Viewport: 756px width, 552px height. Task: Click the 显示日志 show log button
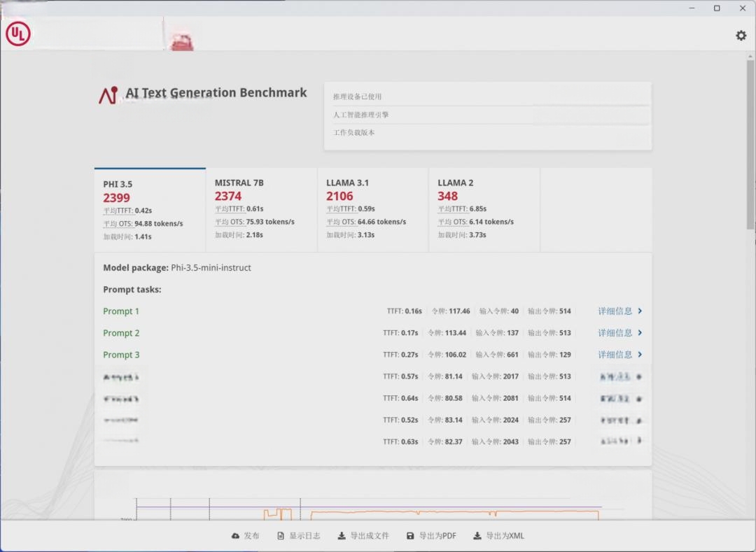point(299,536)
